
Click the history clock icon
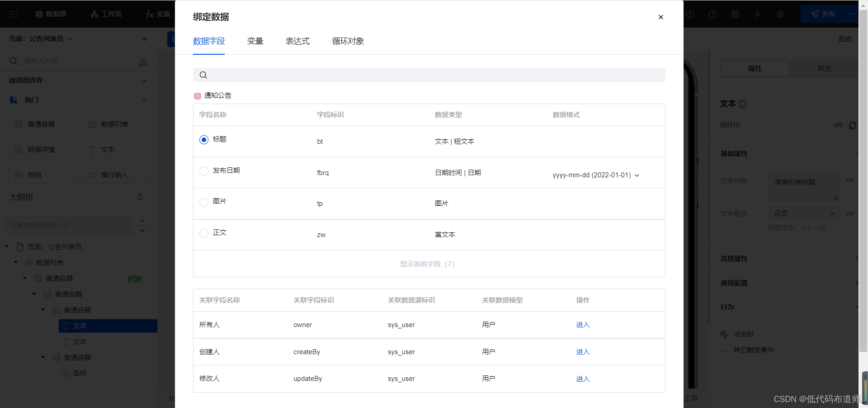coord(712,14)
